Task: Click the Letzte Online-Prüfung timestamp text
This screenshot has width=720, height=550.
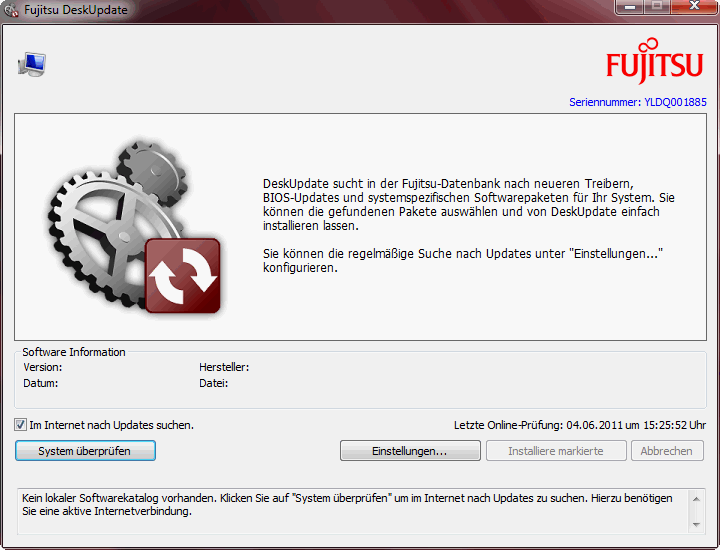Action: 580,425
